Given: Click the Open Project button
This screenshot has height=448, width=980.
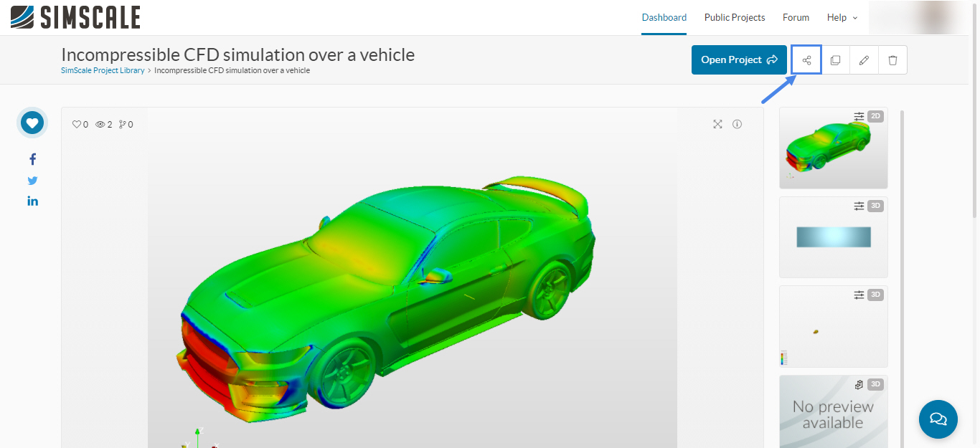Looking at the screenshot, I should point(739,60).
